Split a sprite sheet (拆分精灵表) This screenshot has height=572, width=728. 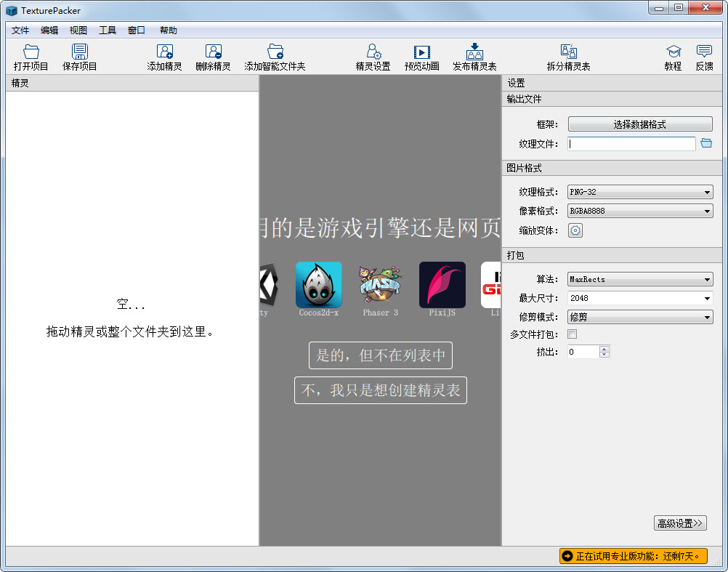[x=567, y=55]
